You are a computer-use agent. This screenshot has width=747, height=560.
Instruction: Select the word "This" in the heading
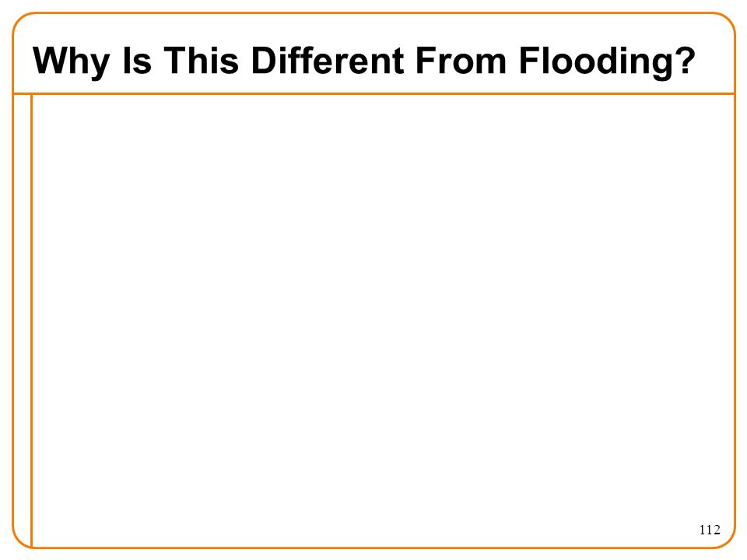(201, 60)
